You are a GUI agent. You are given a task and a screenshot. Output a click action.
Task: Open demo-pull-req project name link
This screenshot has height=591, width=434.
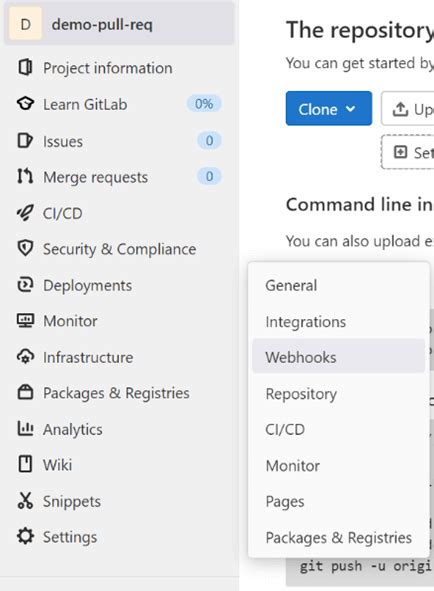point(102,25)
